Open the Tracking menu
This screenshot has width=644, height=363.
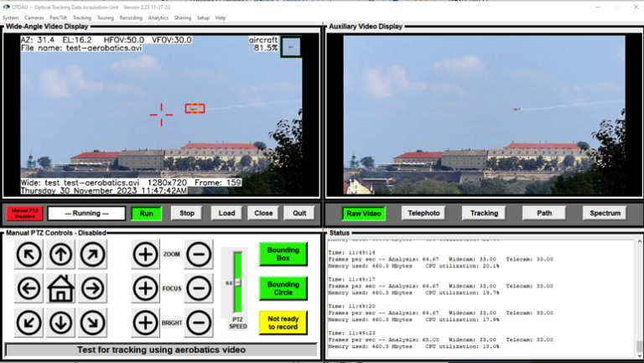[82, 18]
